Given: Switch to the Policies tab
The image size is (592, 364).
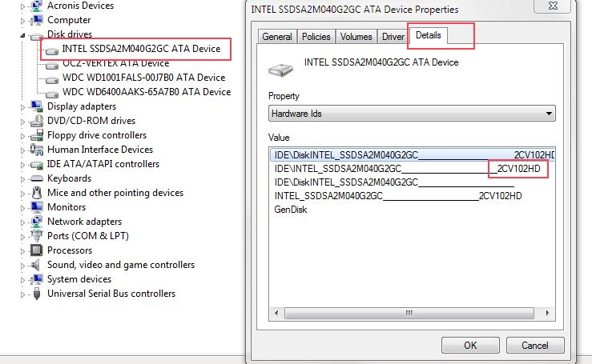Looking at the screenshot, I should [316, 37].
